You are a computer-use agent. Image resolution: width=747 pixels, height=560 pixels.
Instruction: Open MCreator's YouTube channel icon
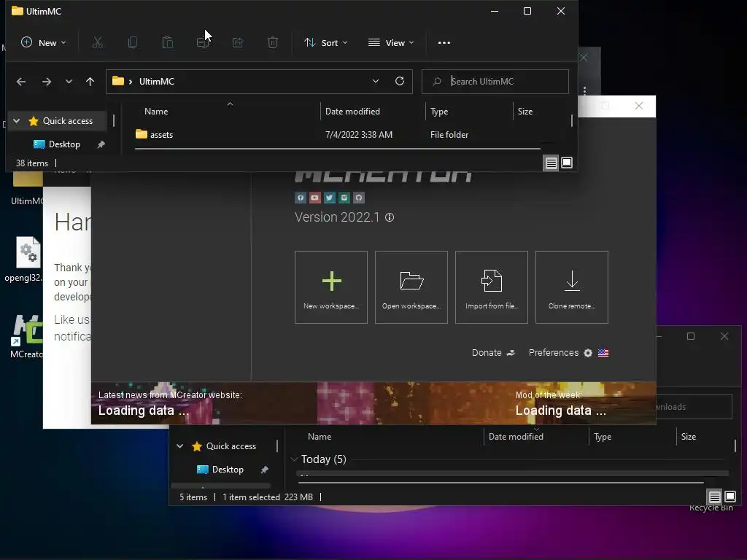[x=315, y=198]
